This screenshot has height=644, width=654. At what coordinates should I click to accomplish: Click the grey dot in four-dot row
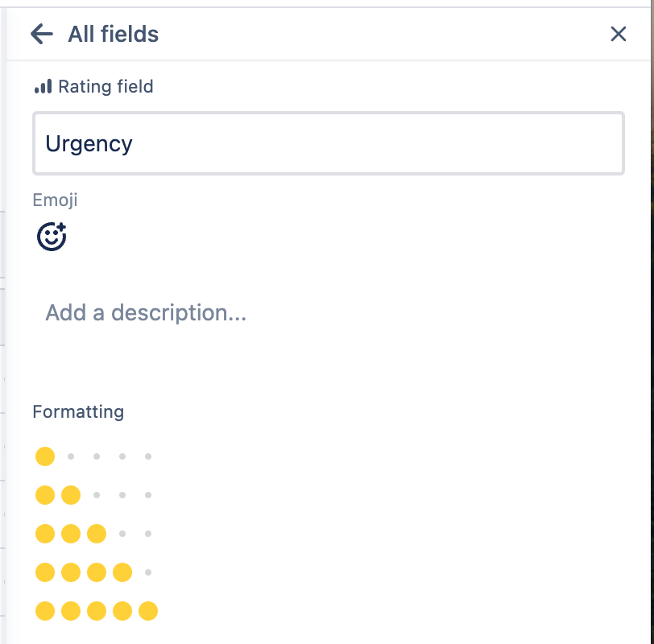148,572
